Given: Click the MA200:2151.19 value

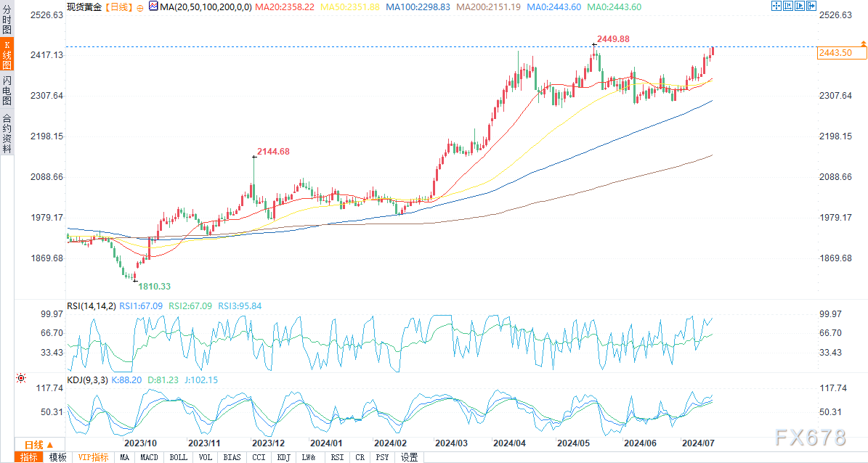Looking at the screenshot, I should [x=488, y=7].
